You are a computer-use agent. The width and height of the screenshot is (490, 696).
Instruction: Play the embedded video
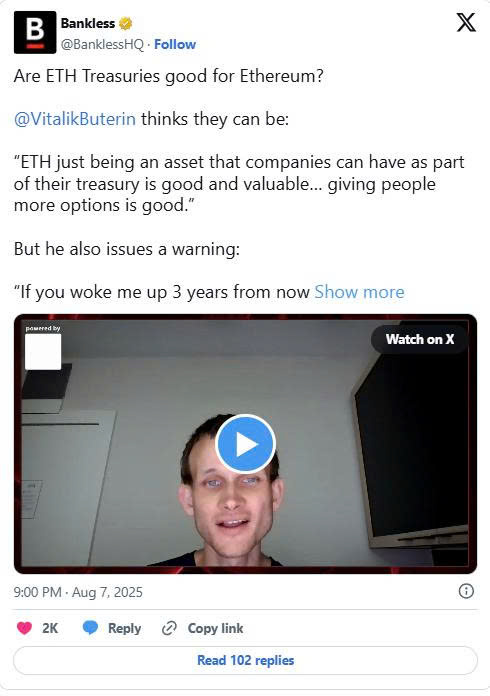(245, 444)
